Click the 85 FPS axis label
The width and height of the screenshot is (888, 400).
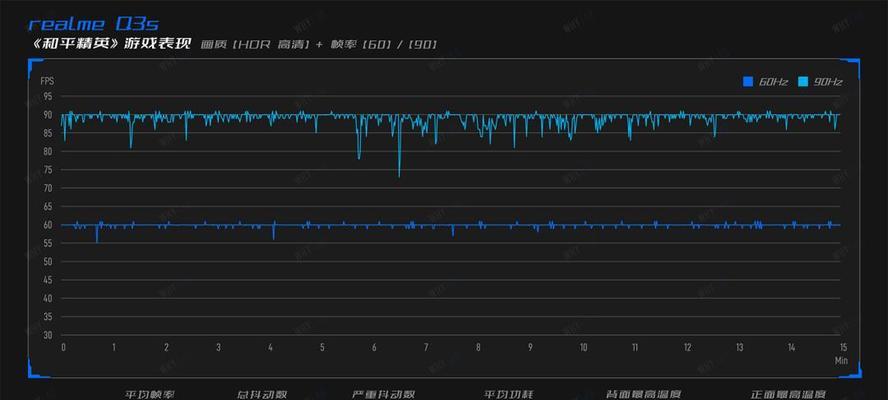(48, 133)
